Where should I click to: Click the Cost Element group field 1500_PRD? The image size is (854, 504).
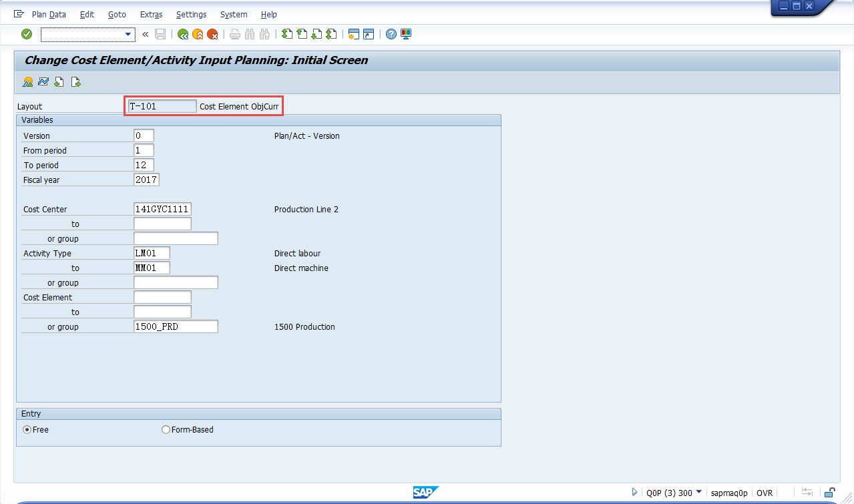(176, 326)
